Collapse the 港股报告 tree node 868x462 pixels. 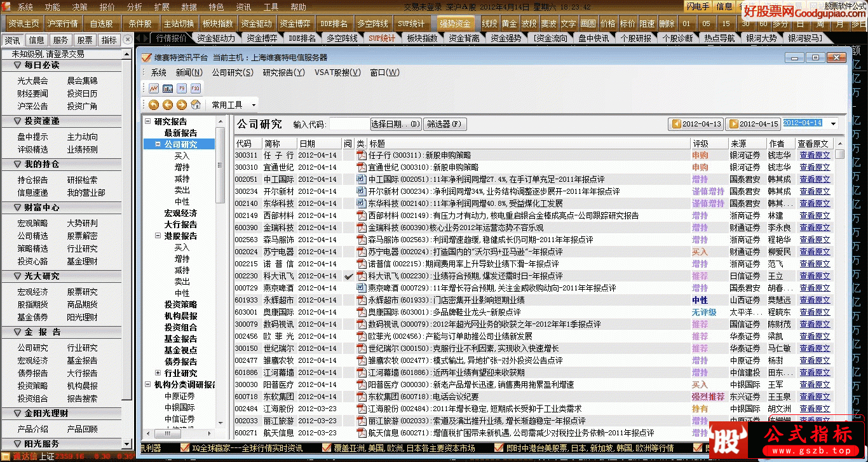coord(158,235)
